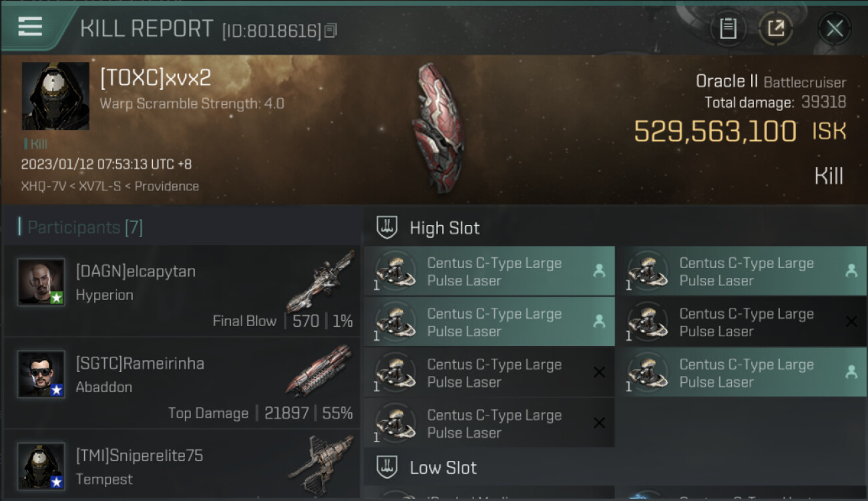Close the kill report window

pos(834,29)
